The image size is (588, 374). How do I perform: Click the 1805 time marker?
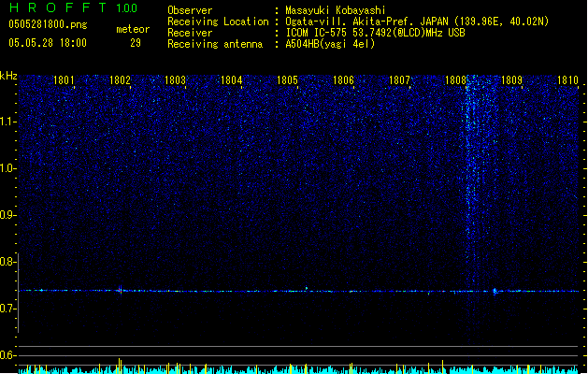(x=287, y=80)
